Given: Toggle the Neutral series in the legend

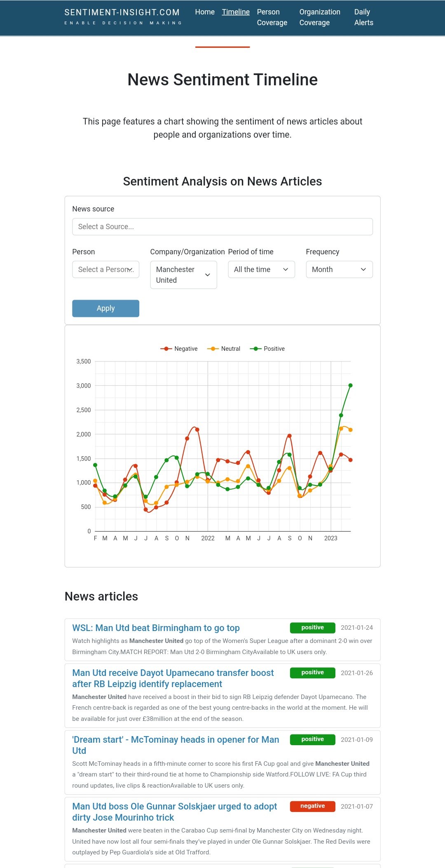Looking at the screenshot, I should [224, 349].
